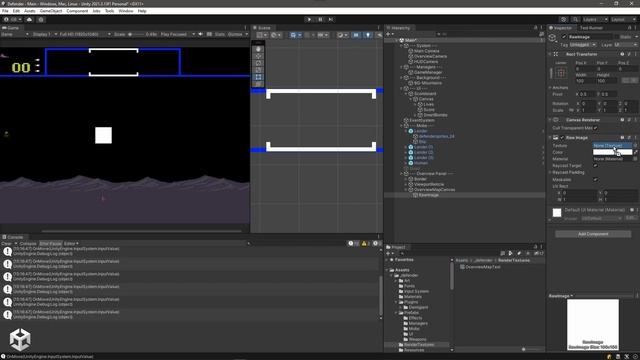Open the GameObject menu
This screenshot has height=360, width=640.
click(x=51, y=11)
